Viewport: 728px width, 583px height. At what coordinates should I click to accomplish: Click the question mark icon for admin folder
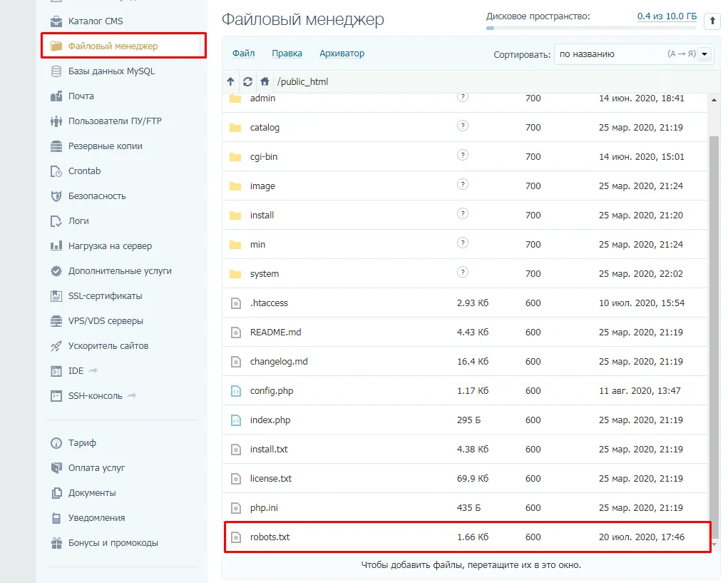point(462,96)
